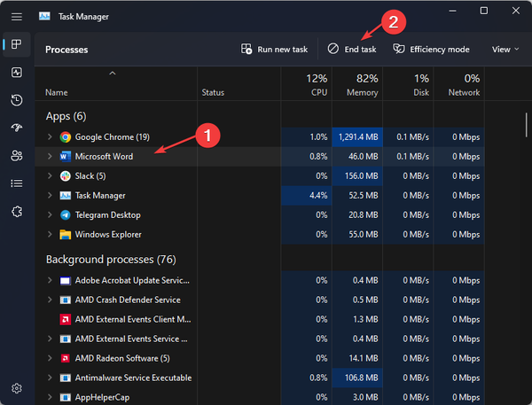Click Run new task button
The width and height of the screenshot is (532, 405).
click(274, 50)
